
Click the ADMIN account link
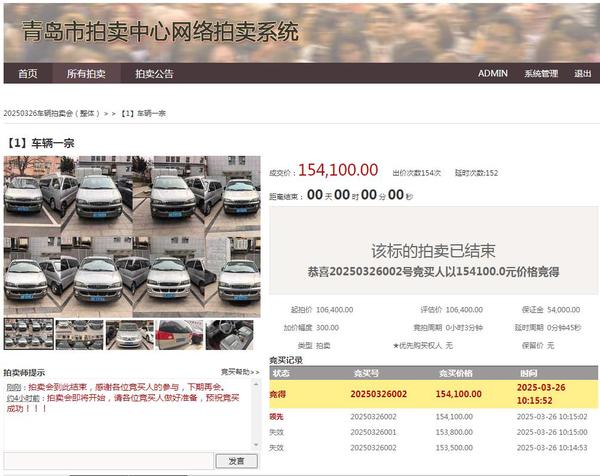click(x=492, y=73)
